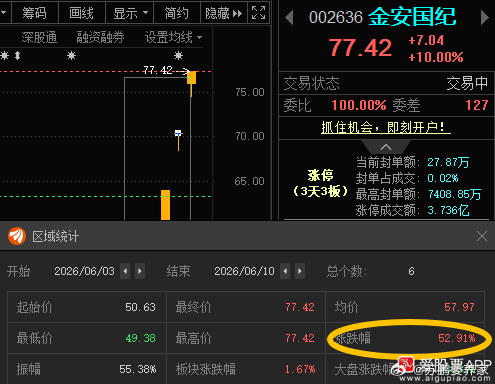495x384 pixels.
Task: Click the 涨停 3天3板 label
Action: [x=320, y=183]
